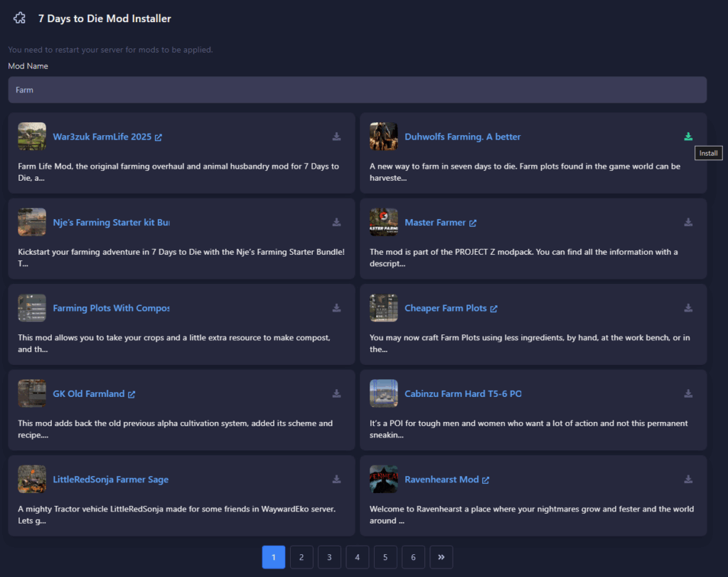Open external link icon beside Master Farmer
This screenshot has width=728, height=577.
[473, 223]
